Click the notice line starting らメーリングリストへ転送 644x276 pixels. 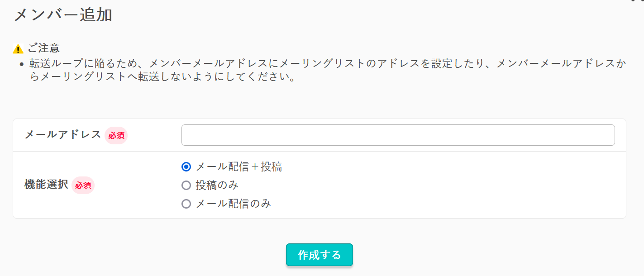pyautogui.click(x=162, y=77)
